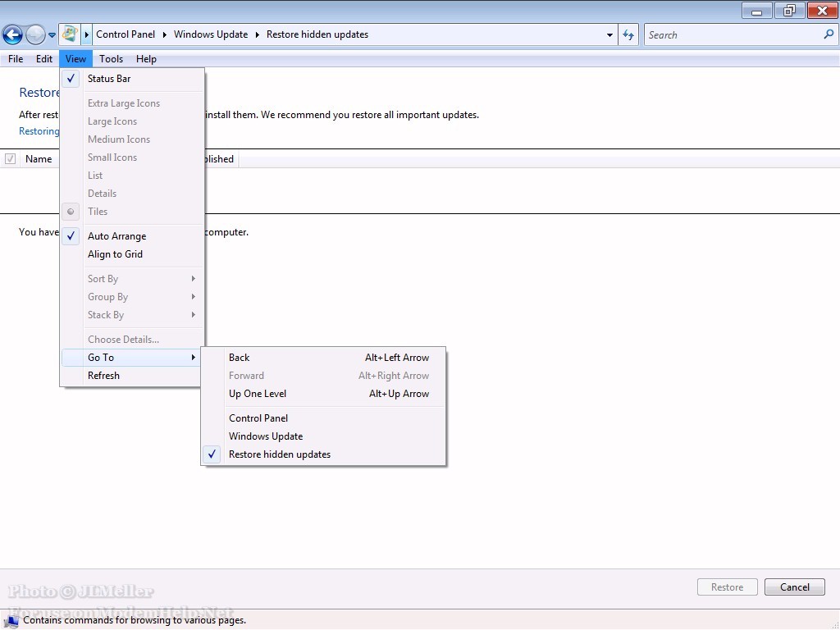Click the Windows Update address bar icon
840x630 pixels.
coord(70,34)
